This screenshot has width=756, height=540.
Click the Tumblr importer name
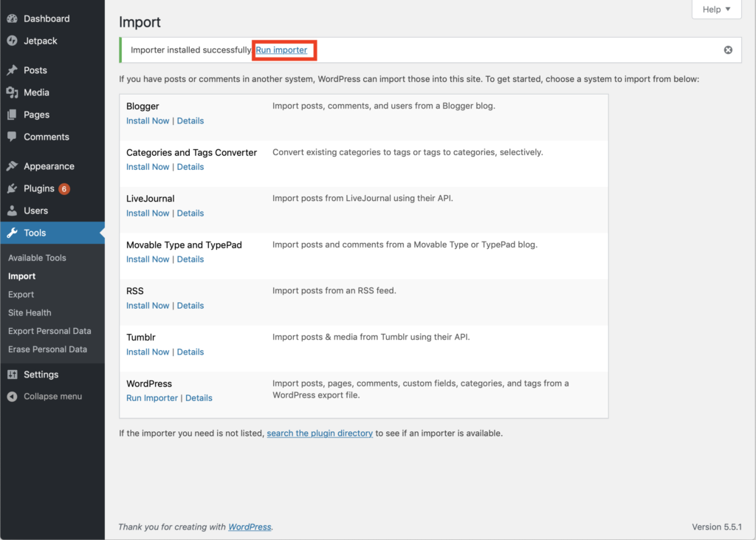pos(141,338)
